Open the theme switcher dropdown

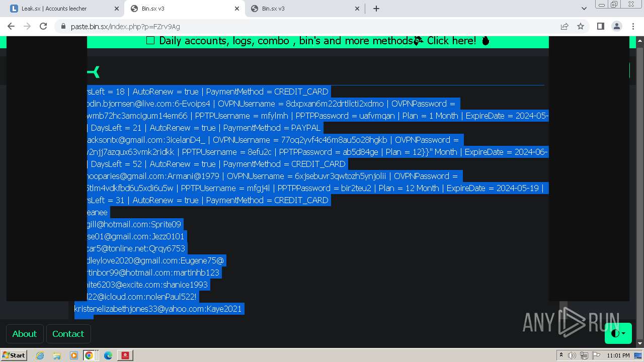tap(618, 333)
